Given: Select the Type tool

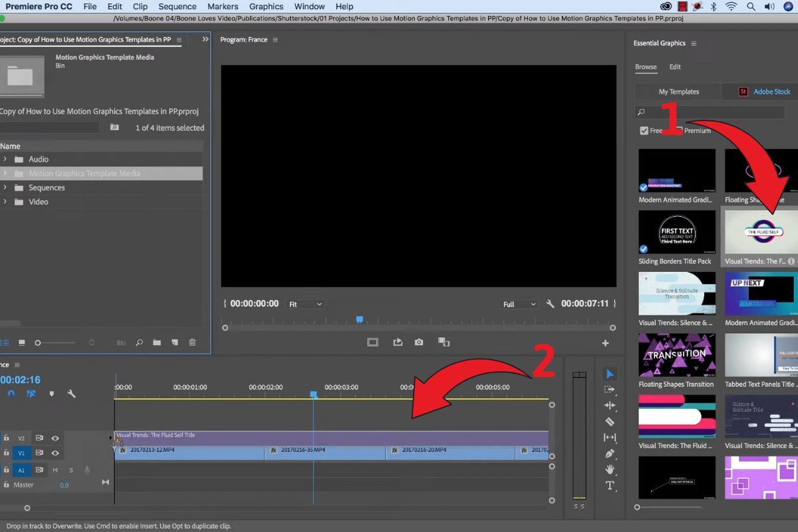Looking at the screenshot, I should [610, 485].
